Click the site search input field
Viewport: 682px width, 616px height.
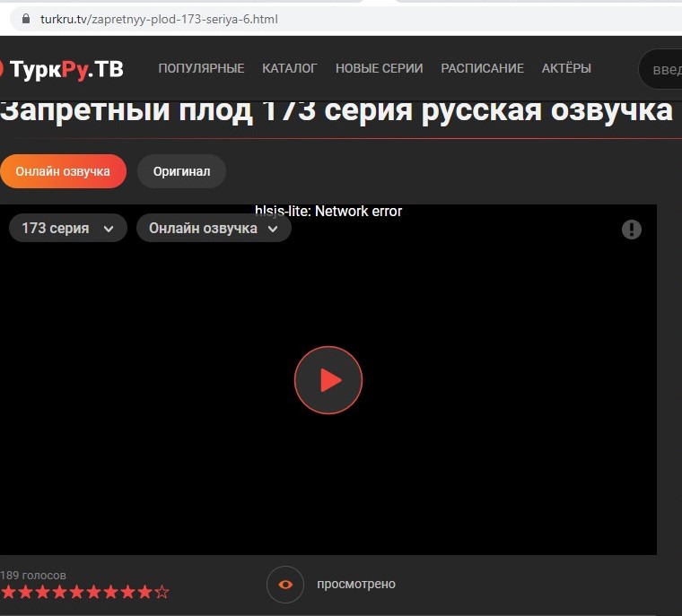(x=664, y=70)
